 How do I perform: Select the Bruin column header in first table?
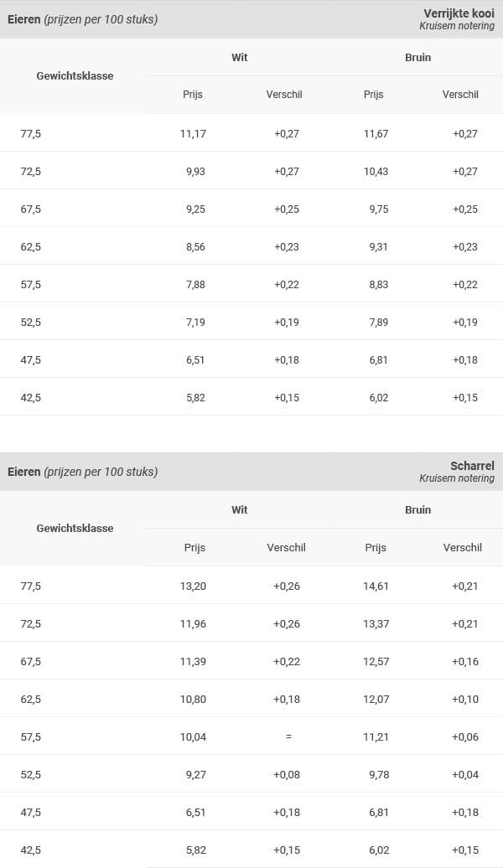(x=417, y=57)
